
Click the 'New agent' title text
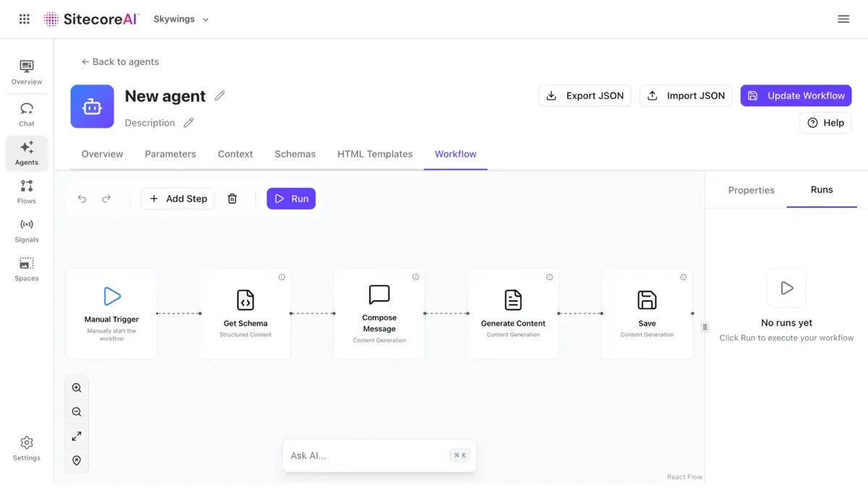[165, 96]
